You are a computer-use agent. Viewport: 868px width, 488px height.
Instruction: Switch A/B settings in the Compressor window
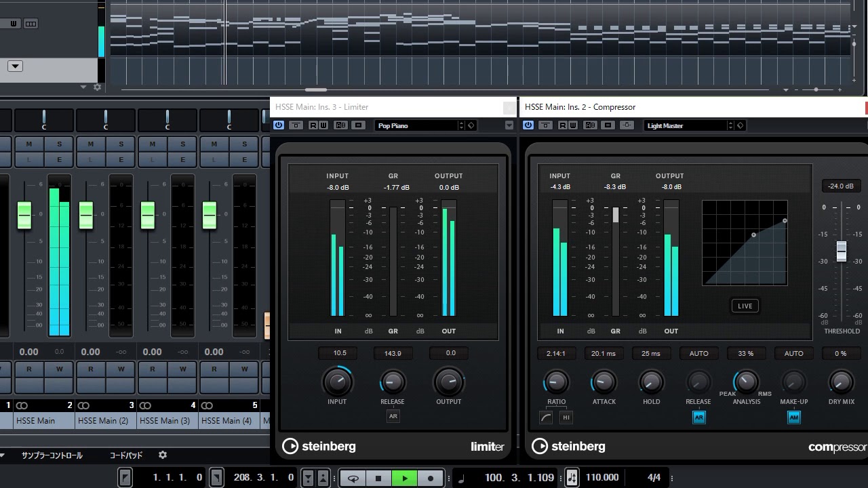click(x=591, y=125)
